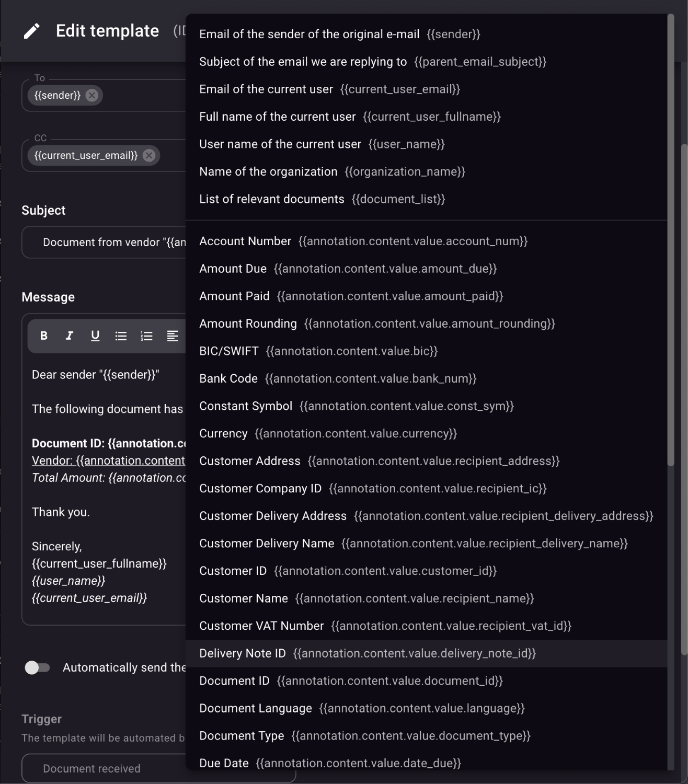
Task: Insert a numbered list in message
Action: click(x=146, y=336)
